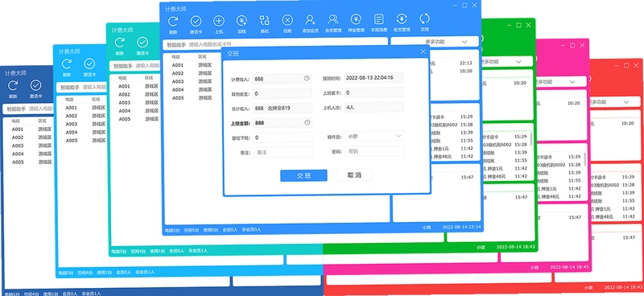644x296 pixels.
Task: Open 押金管理 deposit management icon
Action: click(356, 18)
